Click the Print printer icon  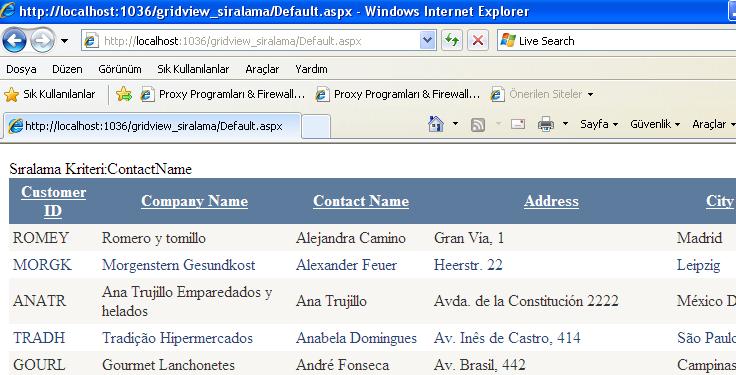pos(545,124)
